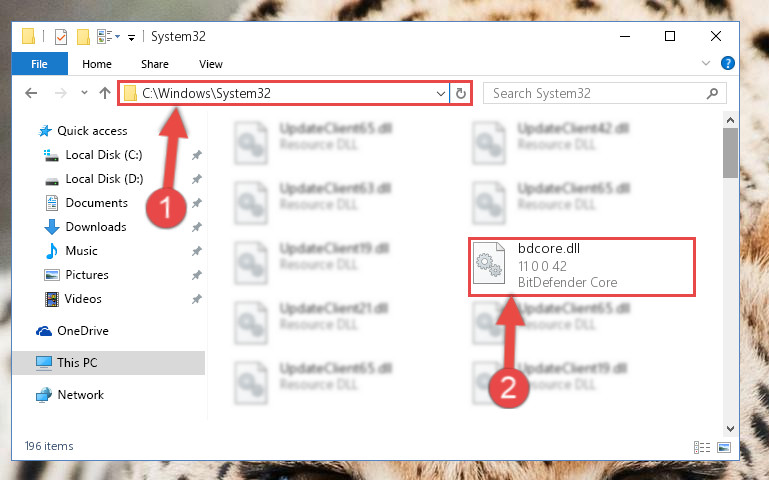
Task: Unpin Documents from Quick access
Action: point(197,203)
